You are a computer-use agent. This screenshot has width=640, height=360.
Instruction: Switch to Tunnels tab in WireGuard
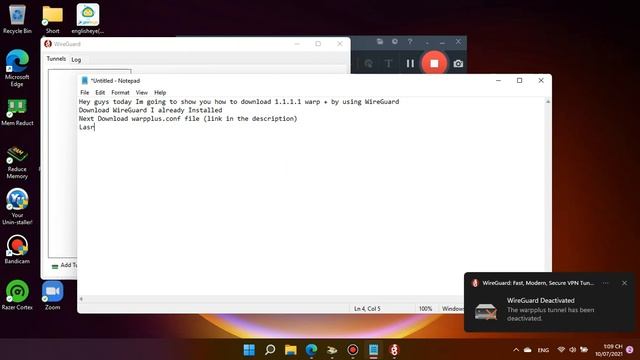coord(56,59)
